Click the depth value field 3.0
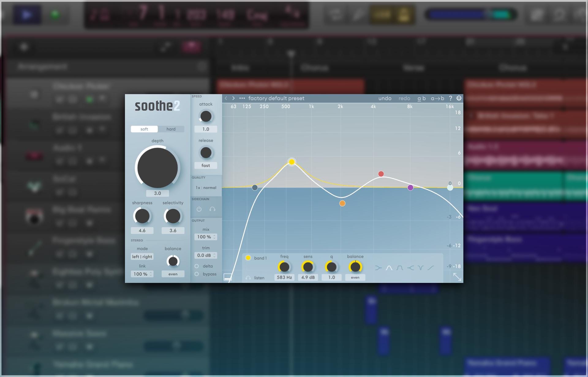The height and width of the screenshot is (377, 588). tap(157, 193)
